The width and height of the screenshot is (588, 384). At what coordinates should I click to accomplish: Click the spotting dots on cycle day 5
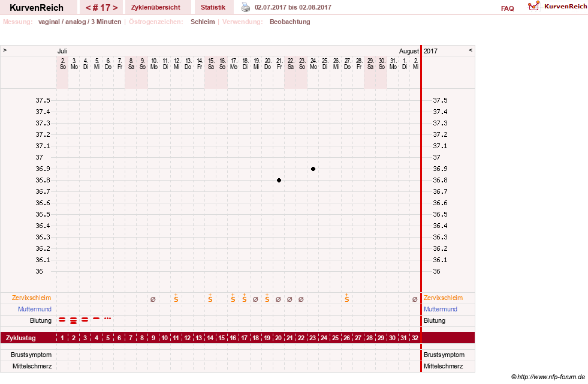(108, 319)
